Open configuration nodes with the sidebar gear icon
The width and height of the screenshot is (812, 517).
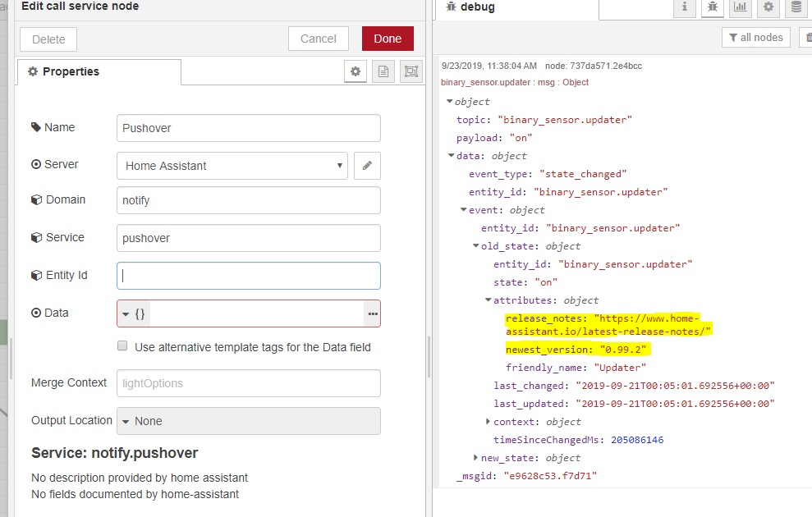768,8
